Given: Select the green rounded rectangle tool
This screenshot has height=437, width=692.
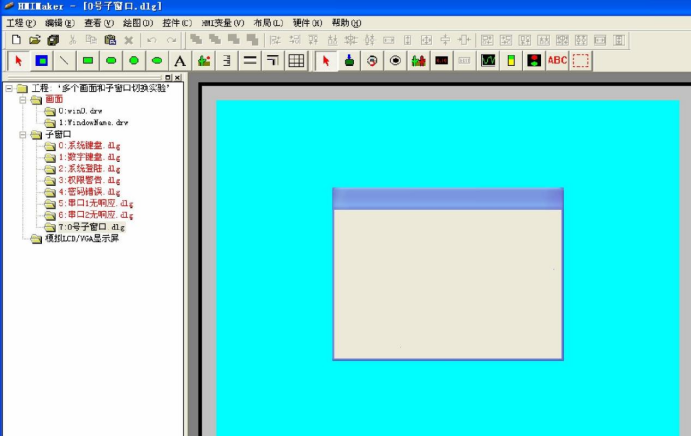Looking at the screenshot, I should click(x=111, y=60).
